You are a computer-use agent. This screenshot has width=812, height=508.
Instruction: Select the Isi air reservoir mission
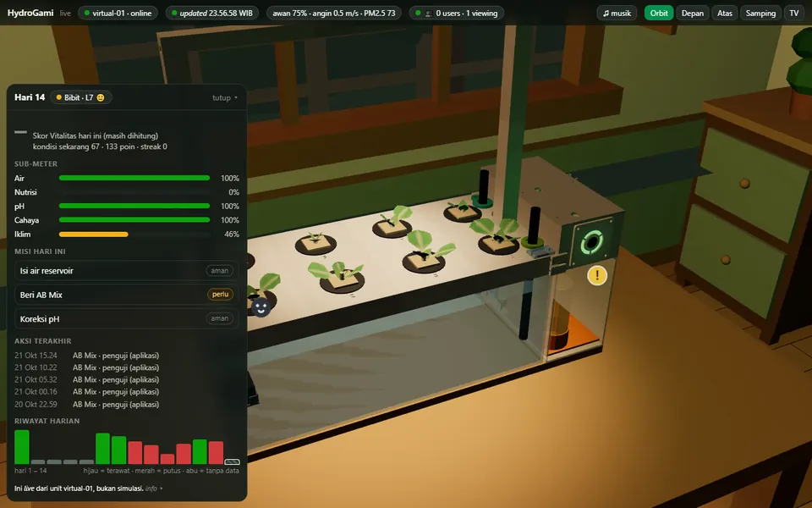click(x=126, y=271)
